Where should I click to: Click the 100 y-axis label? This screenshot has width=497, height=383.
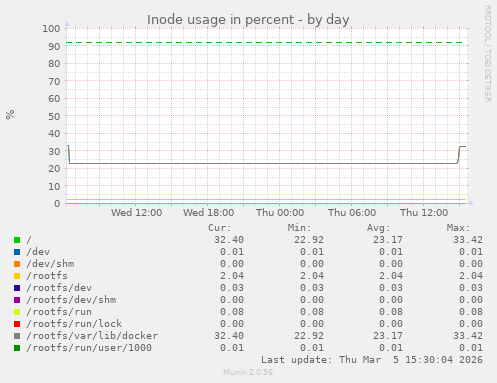51,29
